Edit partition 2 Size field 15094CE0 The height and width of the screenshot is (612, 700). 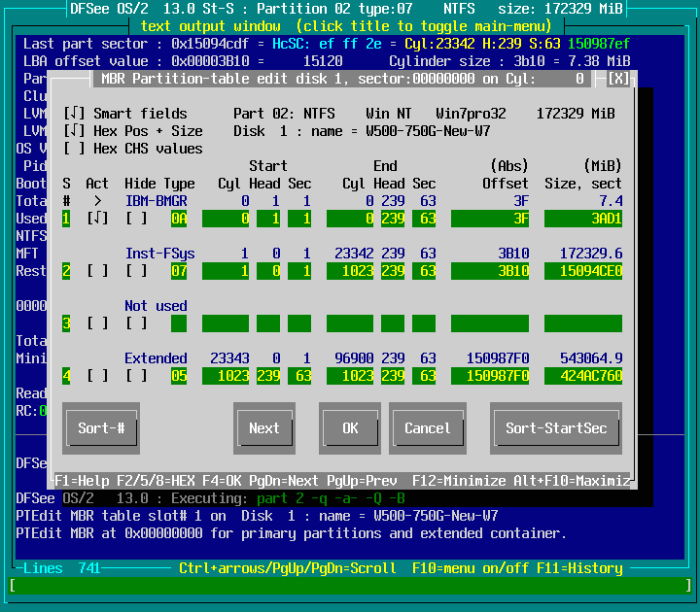(x=583, y=271)
